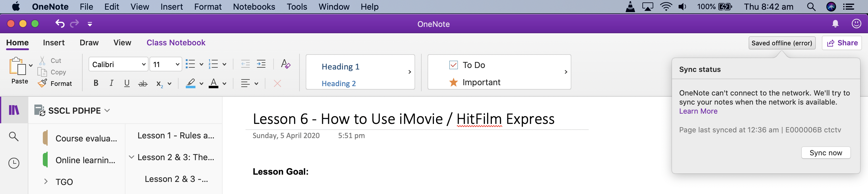This screenshot has width=868, height=194.
Task: Open the quick access customize dropdown
Action: (90, 24)
